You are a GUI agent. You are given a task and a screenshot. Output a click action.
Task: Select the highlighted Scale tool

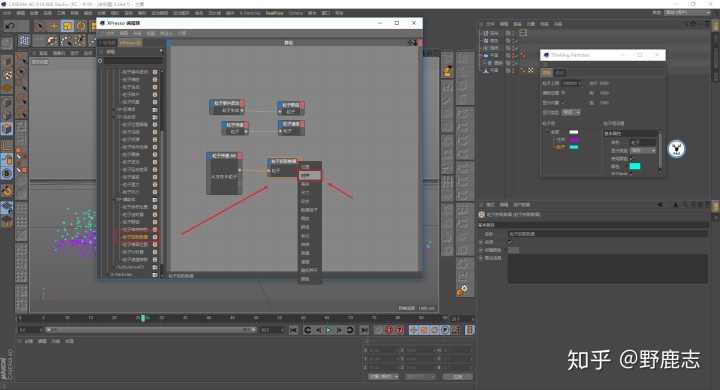pos(68,26)
